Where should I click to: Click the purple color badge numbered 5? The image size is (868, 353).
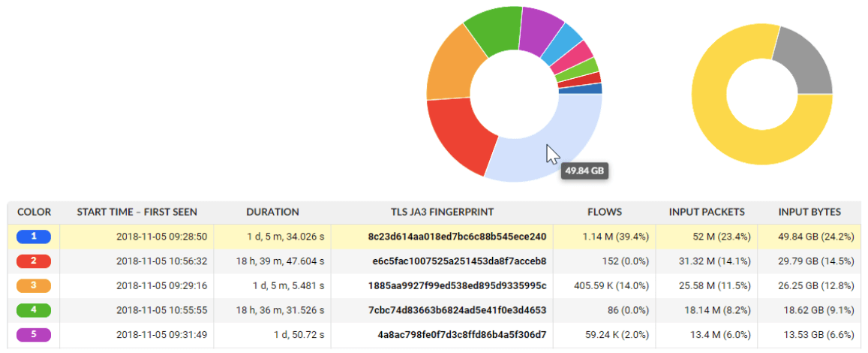(34, 335)
